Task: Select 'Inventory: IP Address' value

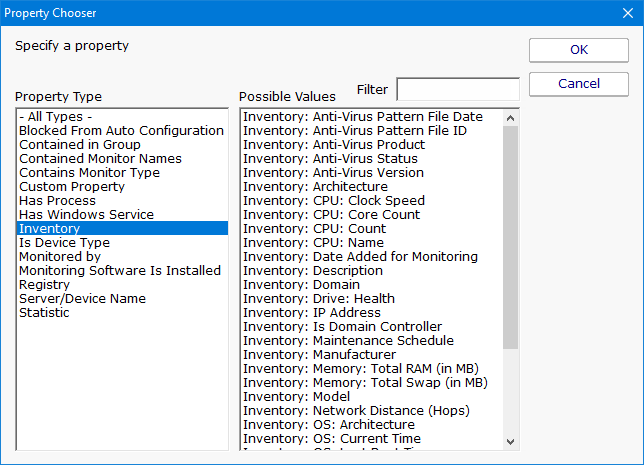Action: [314, 313]
